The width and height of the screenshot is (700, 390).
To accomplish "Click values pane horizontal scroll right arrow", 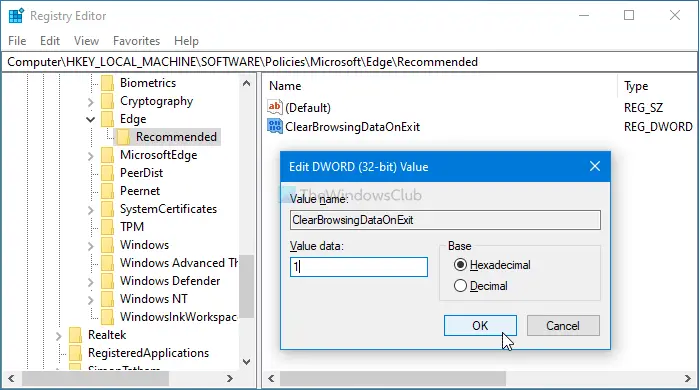I will click(x=688, y=379).
